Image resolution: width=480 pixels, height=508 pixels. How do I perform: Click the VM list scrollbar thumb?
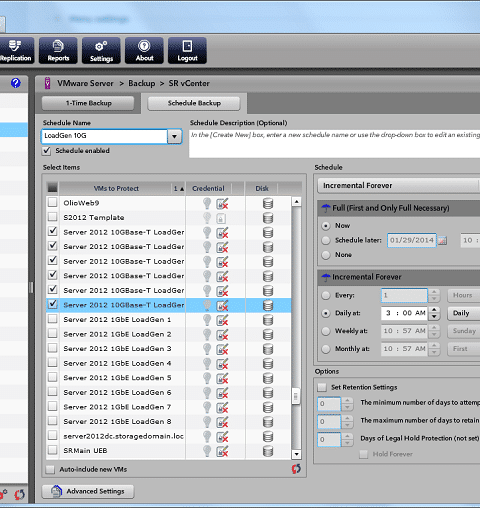pos(296,396)
